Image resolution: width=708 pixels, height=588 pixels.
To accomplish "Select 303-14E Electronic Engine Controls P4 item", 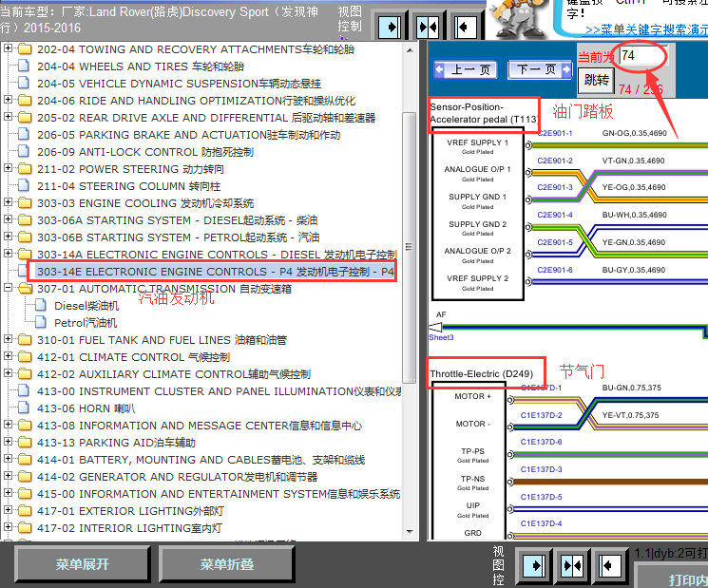I will pos(216,272).
